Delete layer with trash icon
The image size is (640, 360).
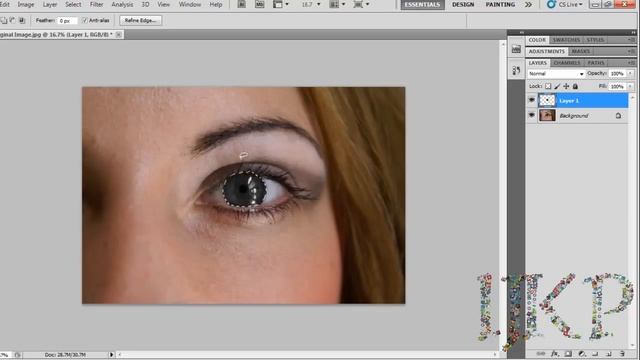pyautogui.click(x=622, y=353)
